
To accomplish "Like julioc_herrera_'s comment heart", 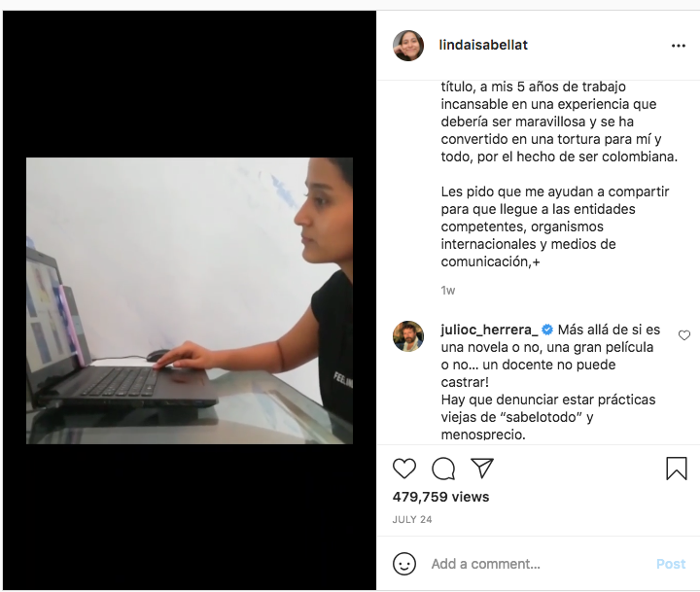I will point(684,335).
